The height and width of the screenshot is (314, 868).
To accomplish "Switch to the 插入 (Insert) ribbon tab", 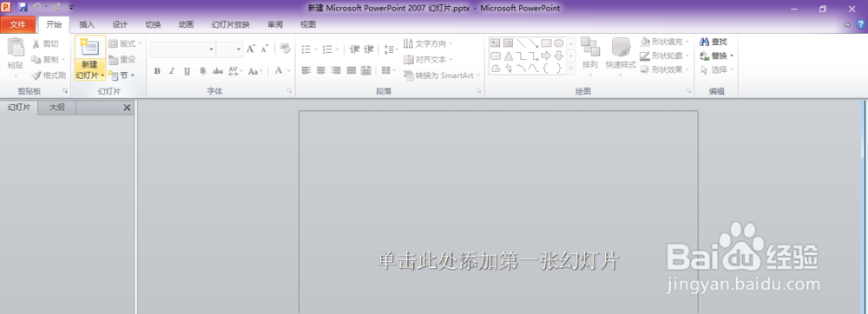I will point(87,24).
